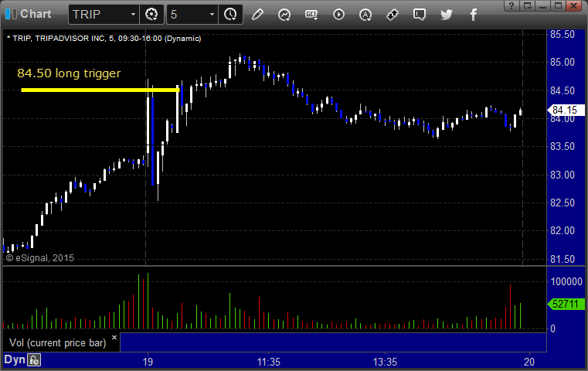Open the time template clock icon
This screenshot has width=588, height=371.
pyautogui.click(x=230, y=15)
